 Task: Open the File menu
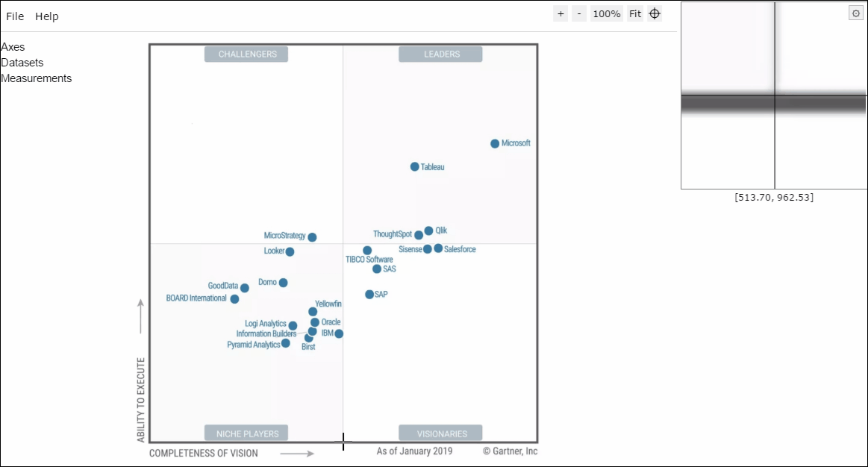point(15,16)
